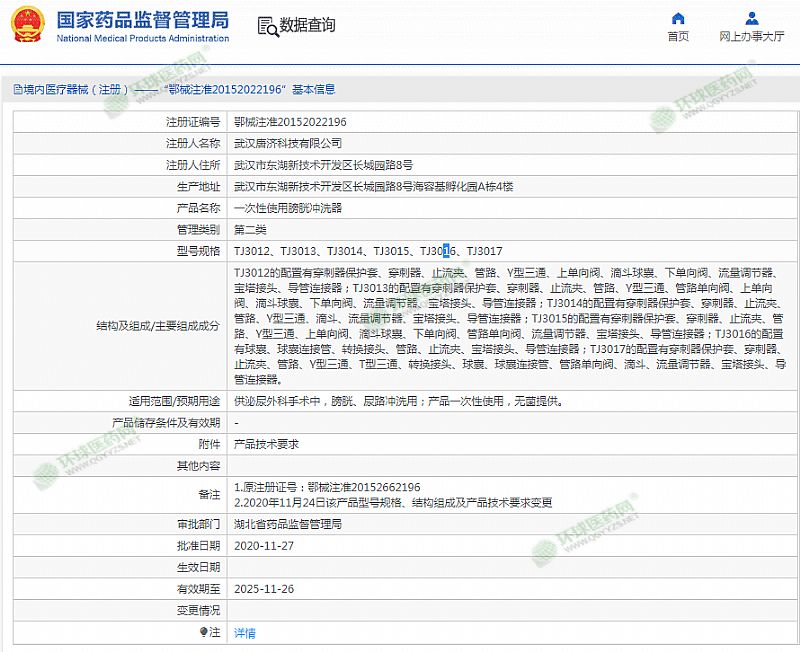This screenshot has height=652, width=800.
Task: Go to 首页 via its text label
Action: click(x=678, y=37)
